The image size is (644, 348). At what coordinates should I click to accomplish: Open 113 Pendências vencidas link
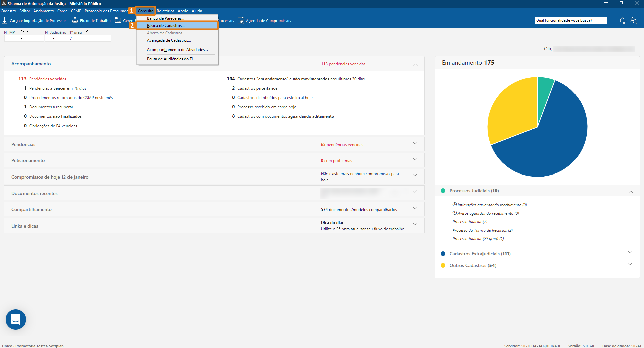tap(43, 79)
